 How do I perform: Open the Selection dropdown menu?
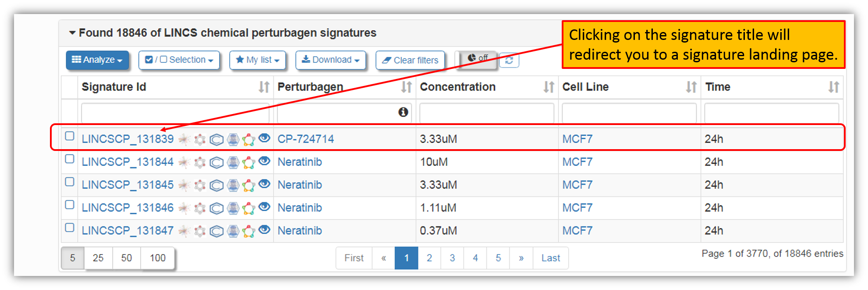tap(179, 60)
